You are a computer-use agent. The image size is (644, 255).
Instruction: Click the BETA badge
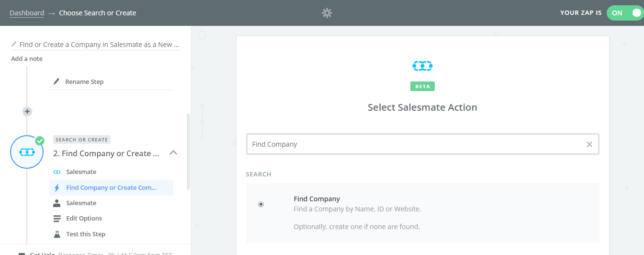(422, 87)
